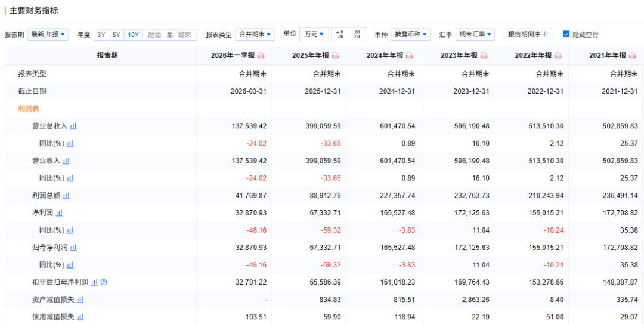Open the 单位 万元 dropdown
This screenshot has width=644, height=324.
point(314,35)
